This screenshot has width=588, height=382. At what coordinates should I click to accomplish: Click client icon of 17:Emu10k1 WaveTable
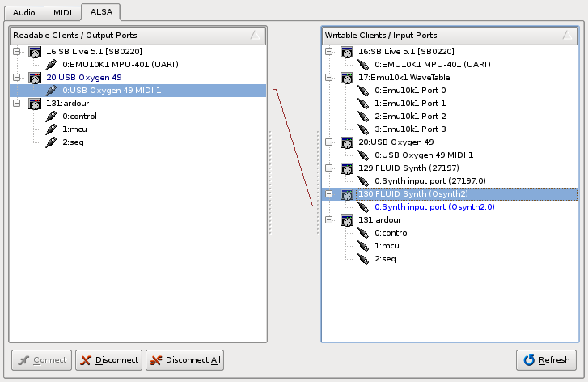(347, 78)
